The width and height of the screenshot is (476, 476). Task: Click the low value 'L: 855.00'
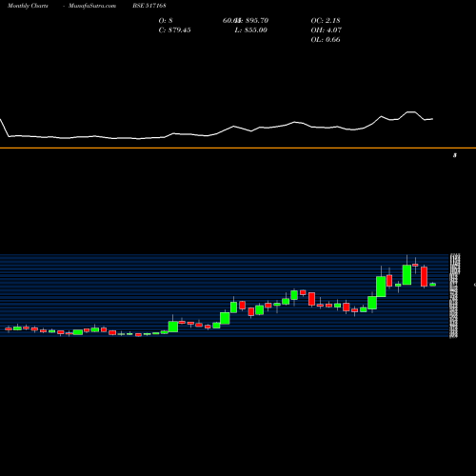[x=250, y=30]
